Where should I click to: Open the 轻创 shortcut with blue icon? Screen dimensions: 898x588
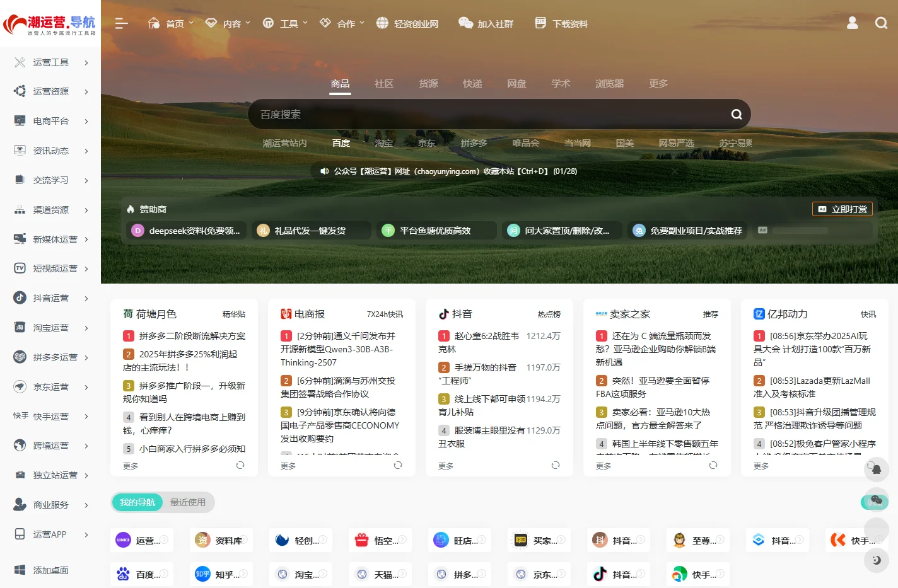[301, 540]
